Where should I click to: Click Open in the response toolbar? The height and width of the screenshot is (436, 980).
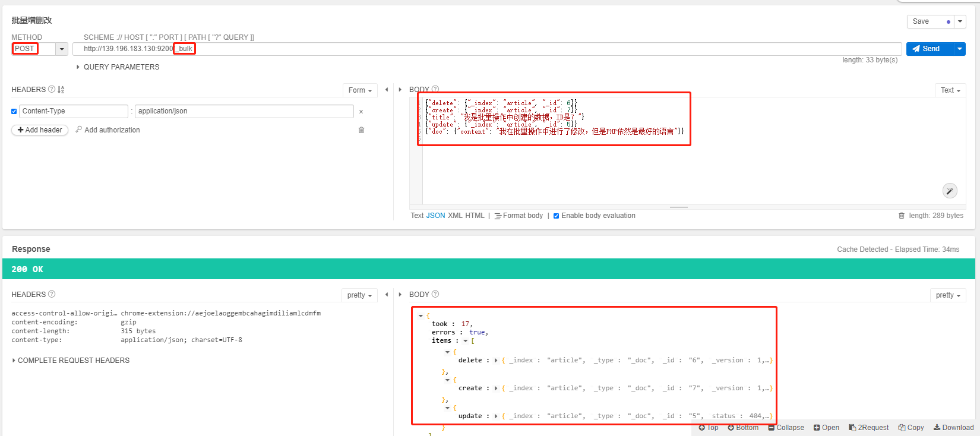tap(826, 428)
